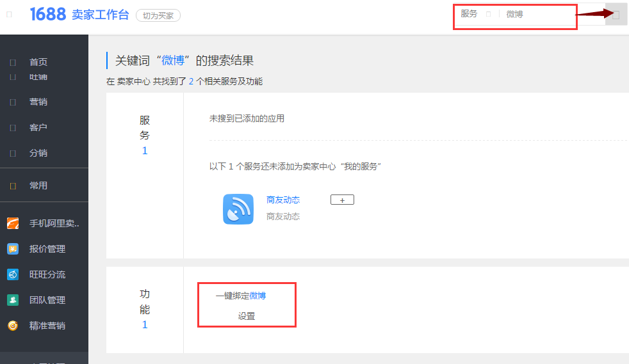The height and width of the screenshot is (364, 629).
Task: Open 报价管理 via its sidebar icon
Action: (13, 249)
